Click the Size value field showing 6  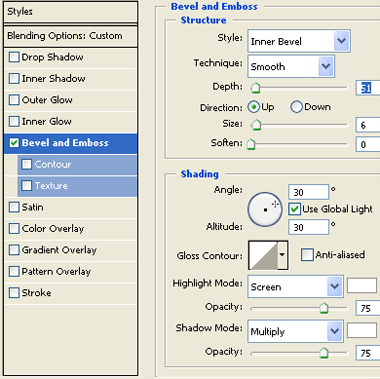click(368, 125)
